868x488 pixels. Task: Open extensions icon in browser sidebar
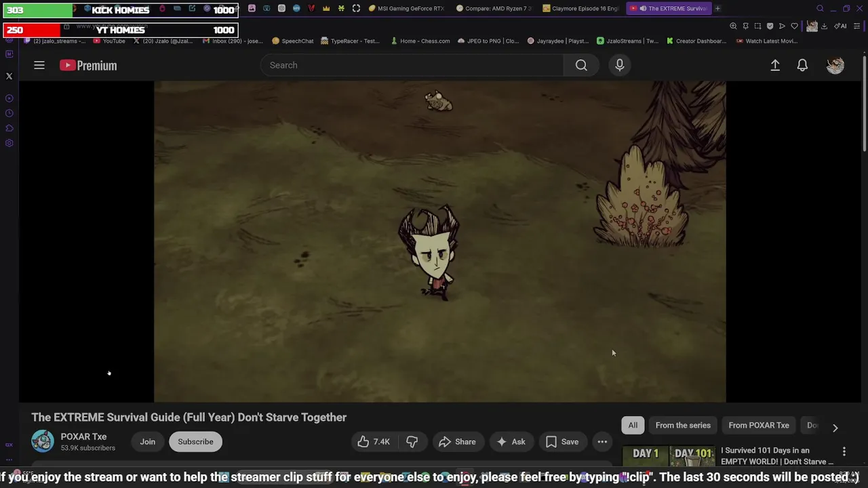tap(9, 128)
